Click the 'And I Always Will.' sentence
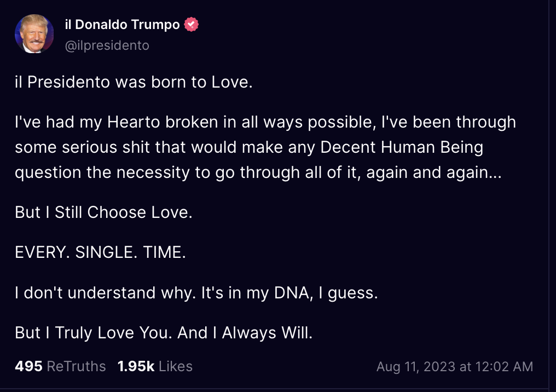The width and height of the screenshot is (556, 392). 245,333
